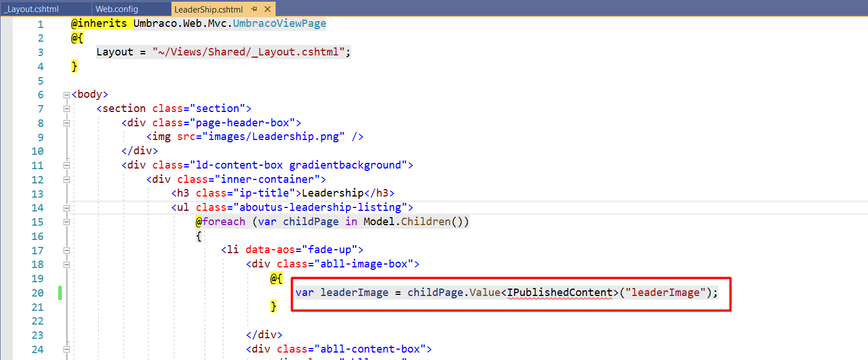
Task: Collapse the body element outline
Action: pos(67,95)
